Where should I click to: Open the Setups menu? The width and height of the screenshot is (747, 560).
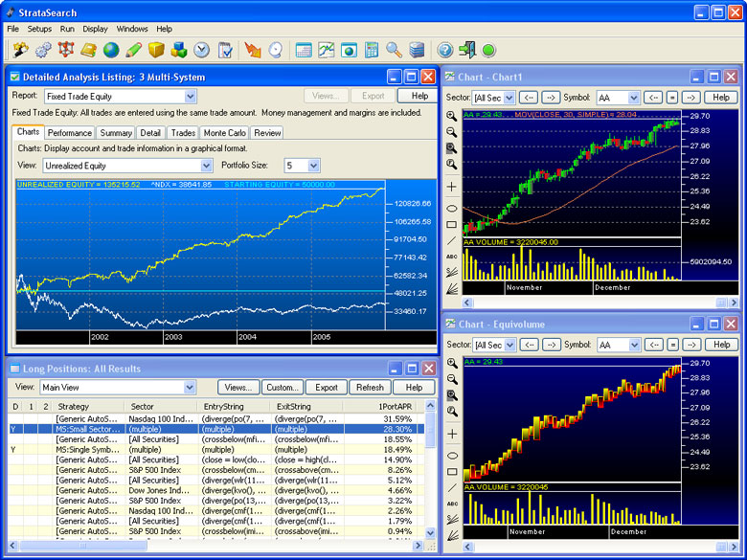click(39, 30)
